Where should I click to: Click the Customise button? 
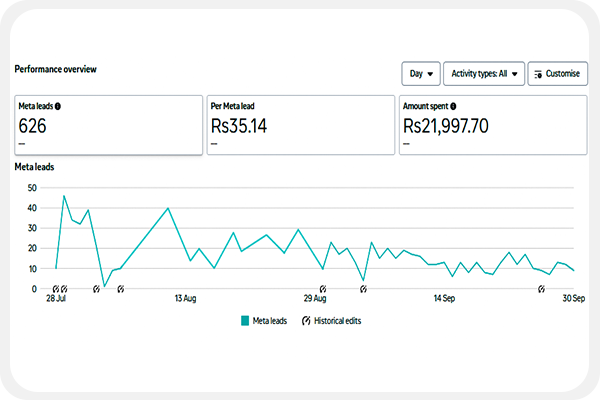pyautogui.click(x=557, y=73)
